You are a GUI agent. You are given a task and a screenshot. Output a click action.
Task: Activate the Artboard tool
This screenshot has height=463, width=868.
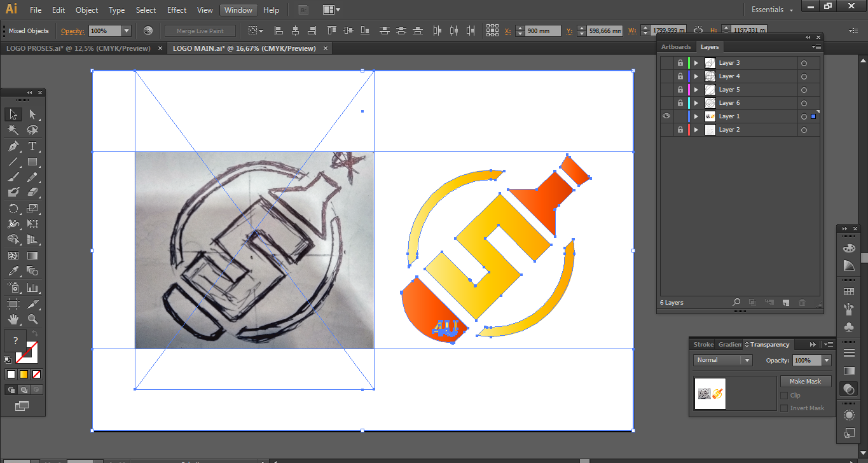coord(13,303)
